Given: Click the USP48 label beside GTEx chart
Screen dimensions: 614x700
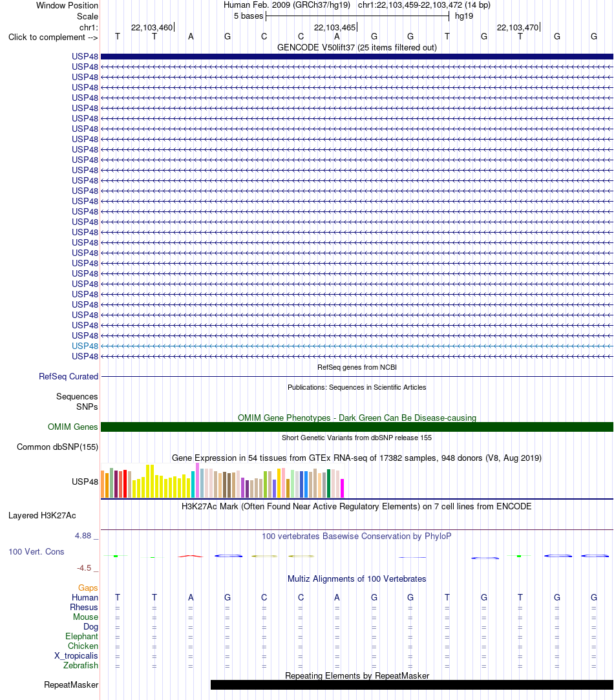Looking at the screenshot, I should pos(85,482).
